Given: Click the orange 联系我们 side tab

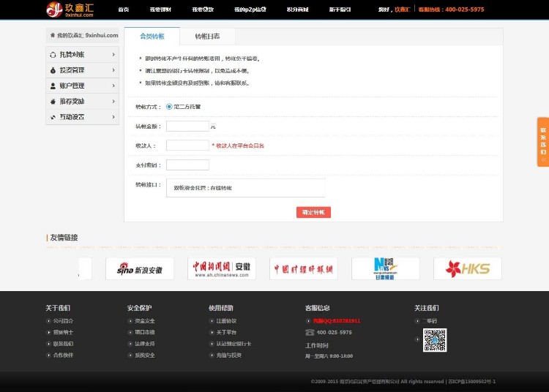Looking at the screenshot, I should click(x=543, y=142).
